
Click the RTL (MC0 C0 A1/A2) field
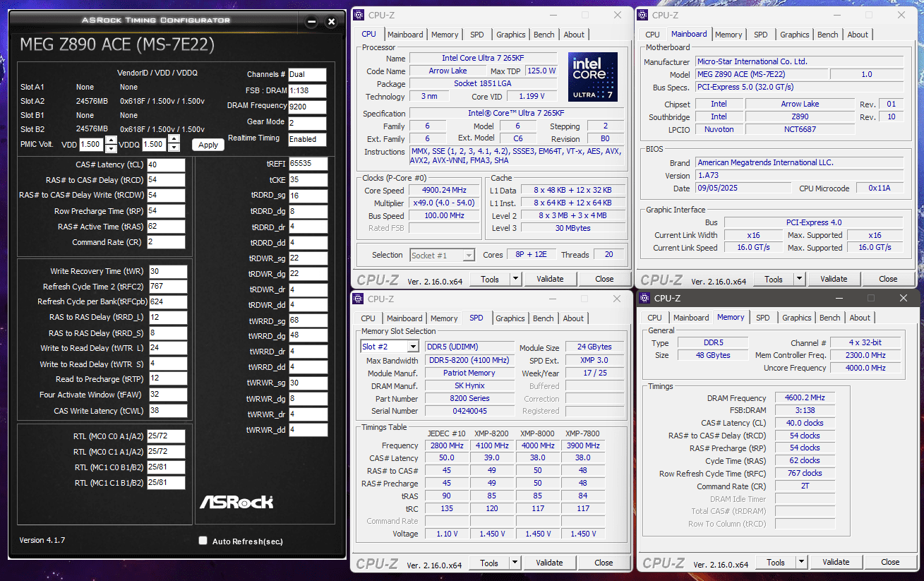(166, 436)
